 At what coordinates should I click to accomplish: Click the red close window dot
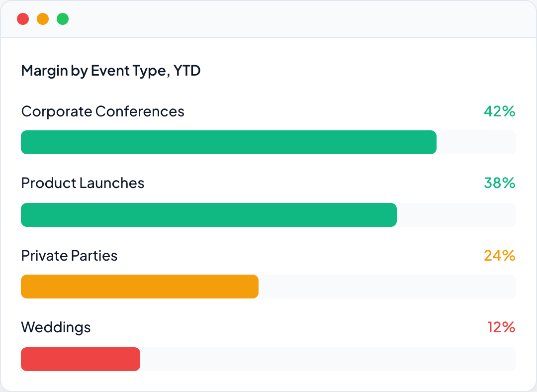point(23,19)
